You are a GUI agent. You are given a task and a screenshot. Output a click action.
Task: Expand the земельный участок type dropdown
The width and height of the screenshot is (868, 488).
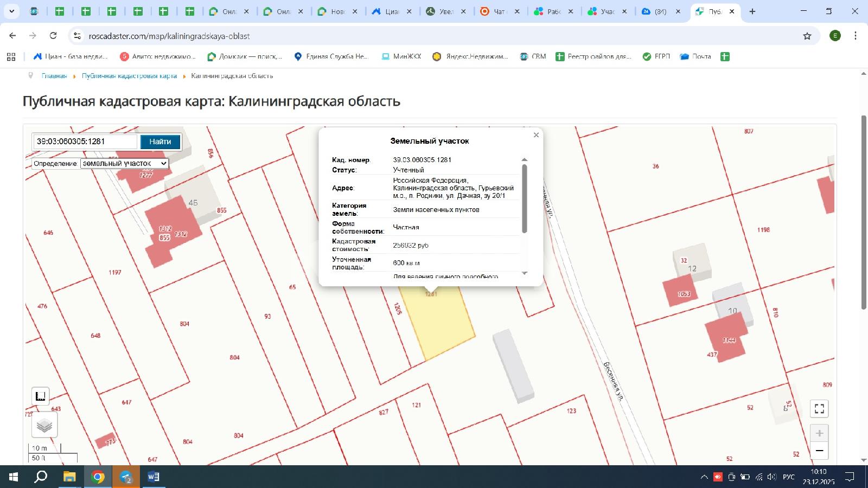pyautogui.click(x=124, y=163)
